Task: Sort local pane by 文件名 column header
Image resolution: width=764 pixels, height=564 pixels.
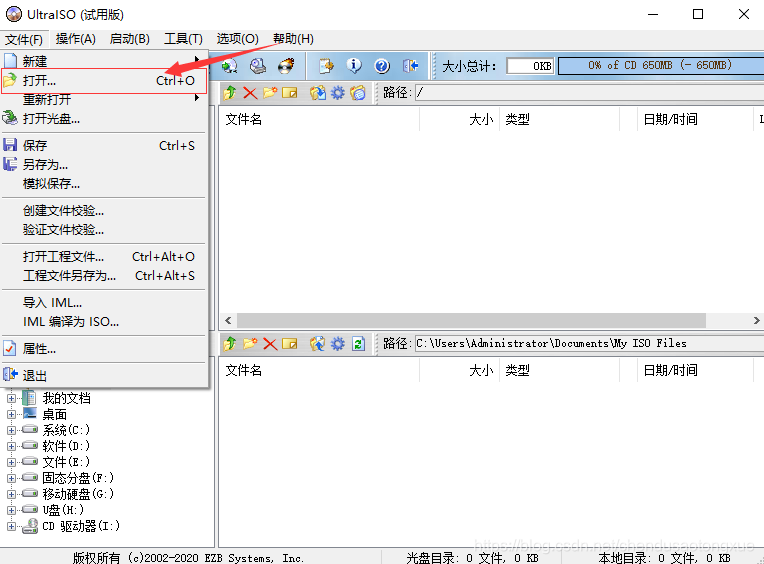Action: coord(319,370)
